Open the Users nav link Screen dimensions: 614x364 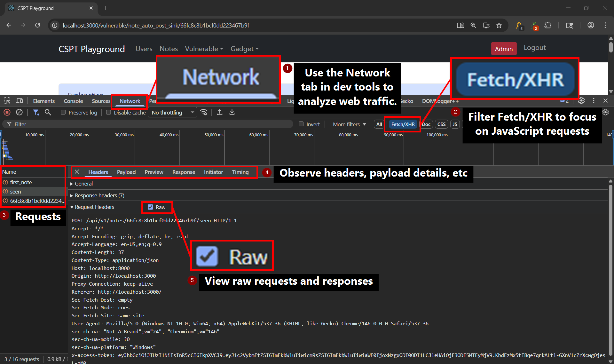(x=144, y=49)
